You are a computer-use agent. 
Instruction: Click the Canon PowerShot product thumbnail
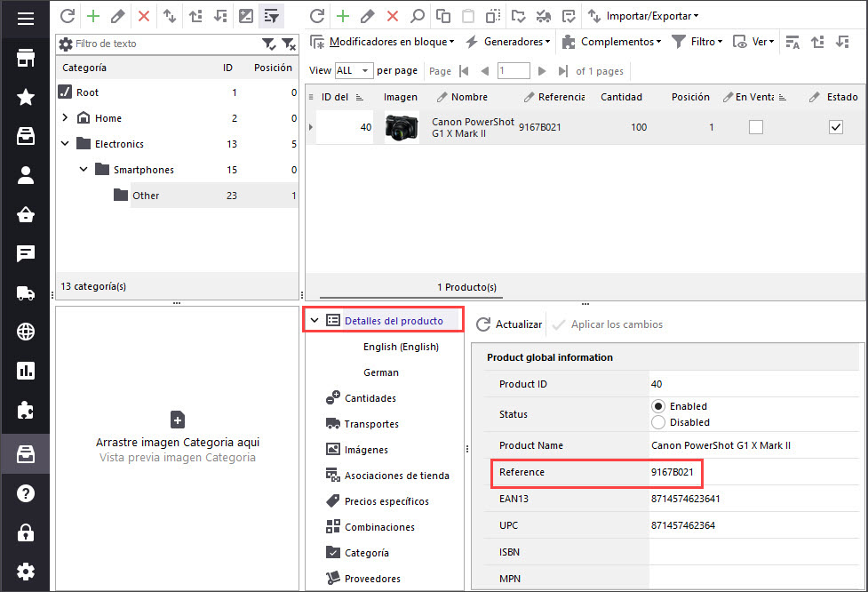click(x=402, y=127)
